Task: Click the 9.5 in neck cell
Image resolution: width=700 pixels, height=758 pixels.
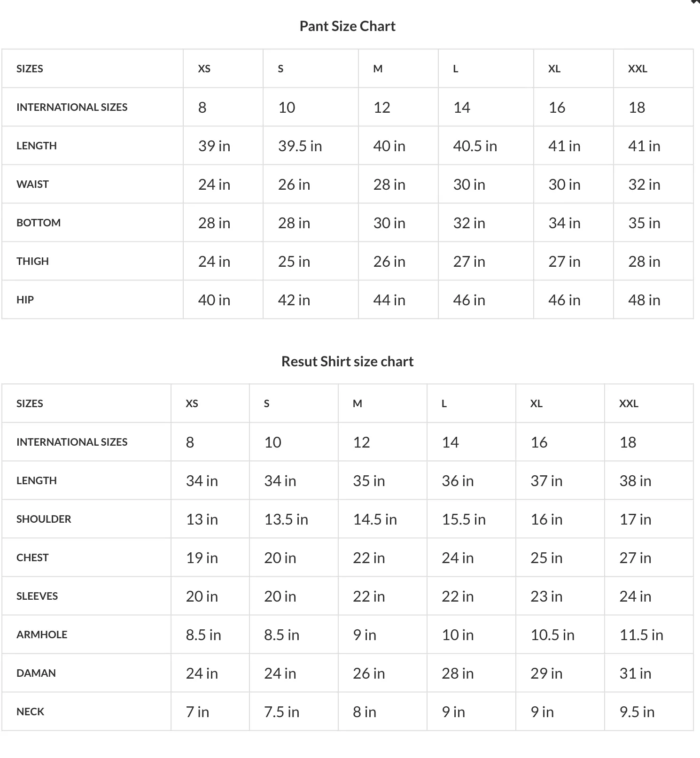Action: tap(637, 712)
